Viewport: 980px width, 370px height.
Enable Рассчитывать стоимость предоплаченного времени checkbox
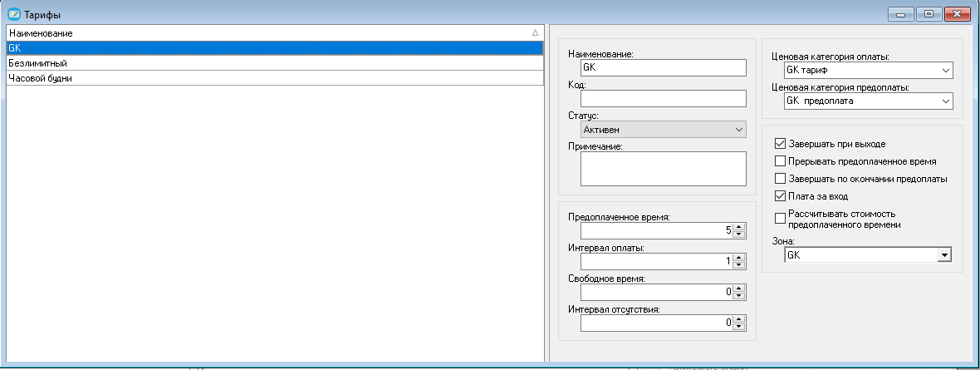(x=780, y=219)
